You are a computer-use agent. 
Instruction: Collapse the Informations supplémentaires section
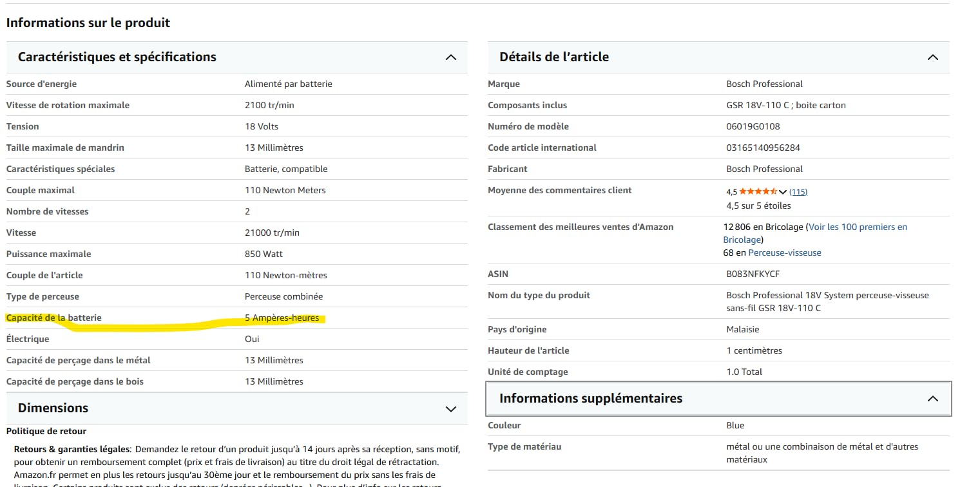pyautogui.click(x=718, y=399)
